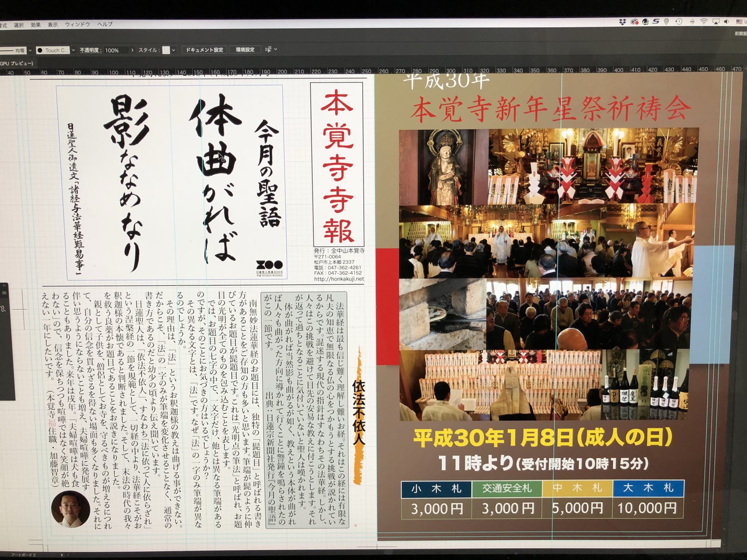Viewport: 747px width, 560px height.
Task: Expand the スタイル graphic style dropdown
Action: pyautogui.click(x=174, y=50)
